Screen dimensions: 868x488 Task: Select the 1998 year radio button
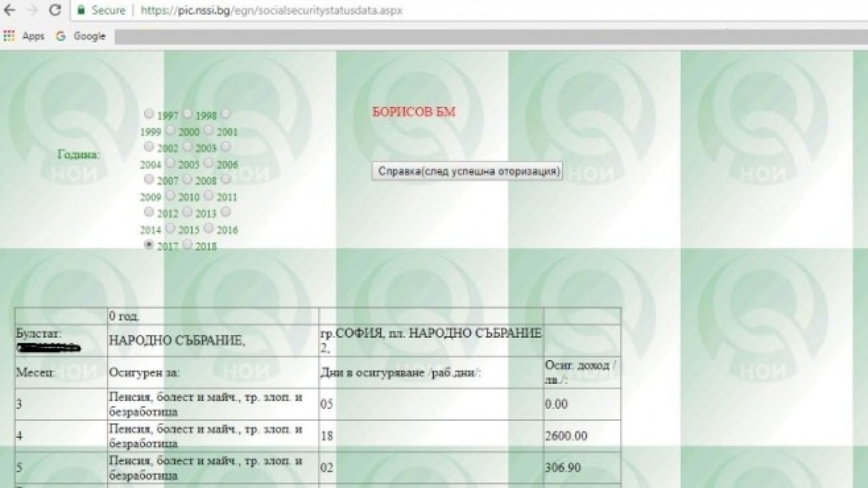point(187,114)
